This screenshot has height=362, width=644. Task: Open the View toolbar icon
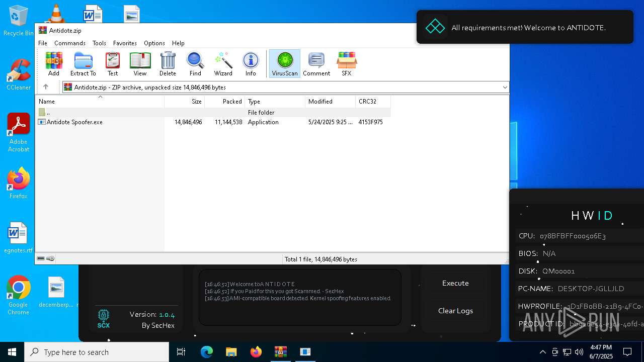click(140, 64)
